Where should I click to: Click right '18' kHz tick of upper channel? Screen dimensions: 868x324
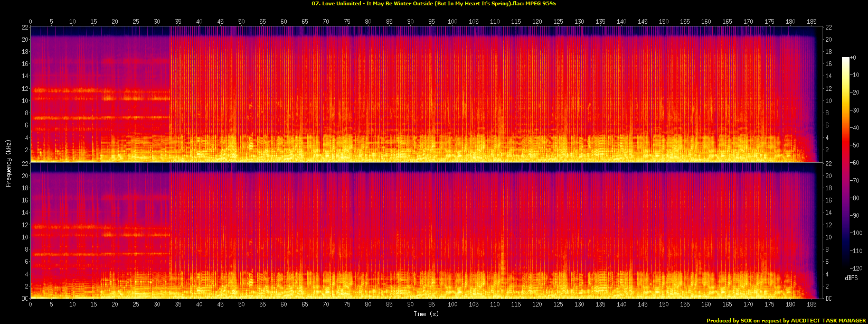[x=828, y=52]
